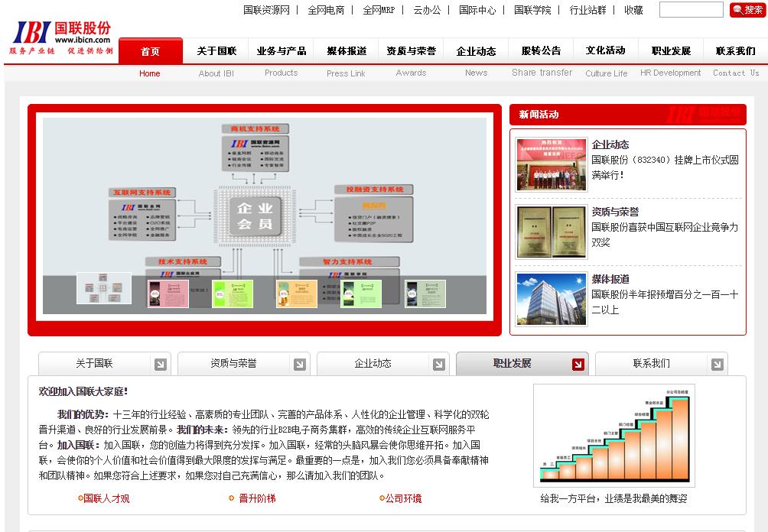Viewport: 768px width, 532px height.
Task: Click the Awards sub-navigation link
Action: [x=411, y=73]
